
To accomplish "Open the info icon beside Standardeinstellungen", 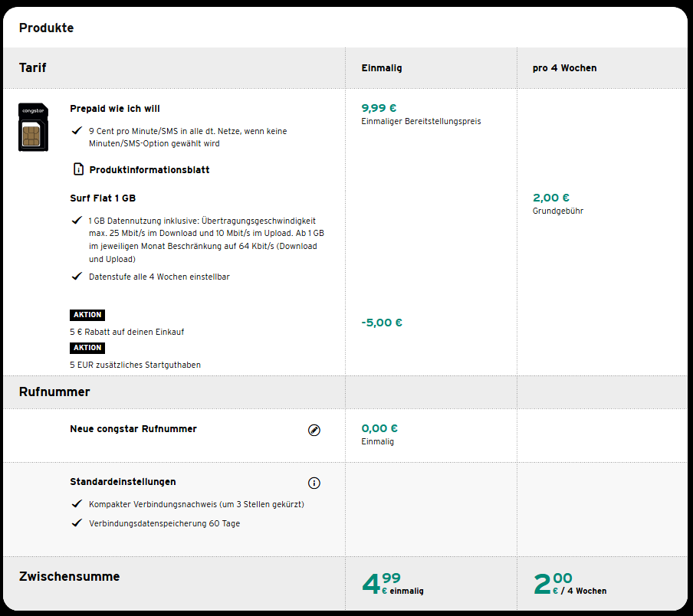I will [314, 483].
